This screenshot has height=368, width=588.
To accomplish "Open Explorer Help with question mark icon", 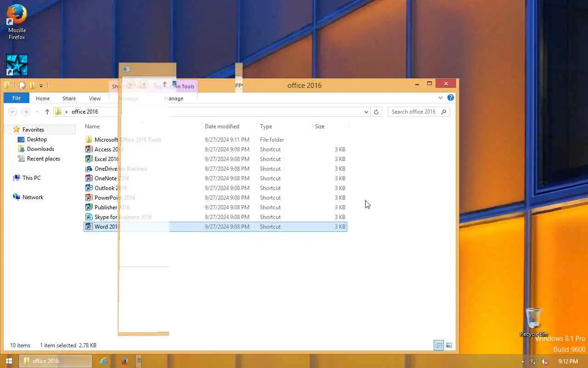I will point(451,98).
